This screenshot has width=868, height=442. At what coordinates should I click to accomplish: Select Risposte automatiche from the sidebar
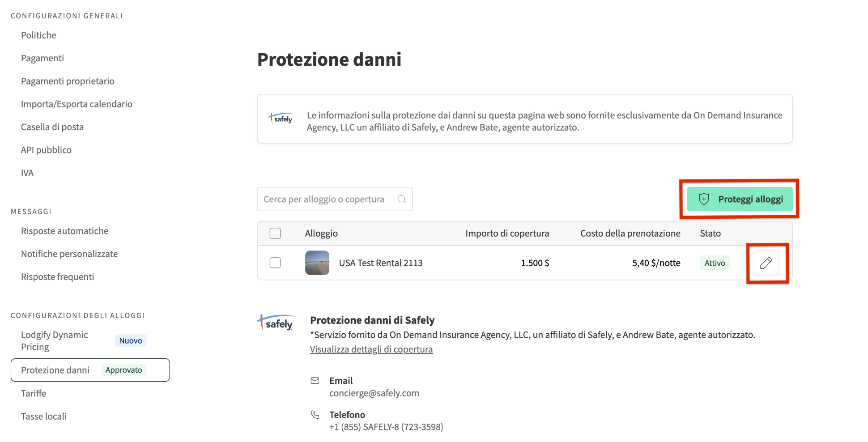(64, 231)
